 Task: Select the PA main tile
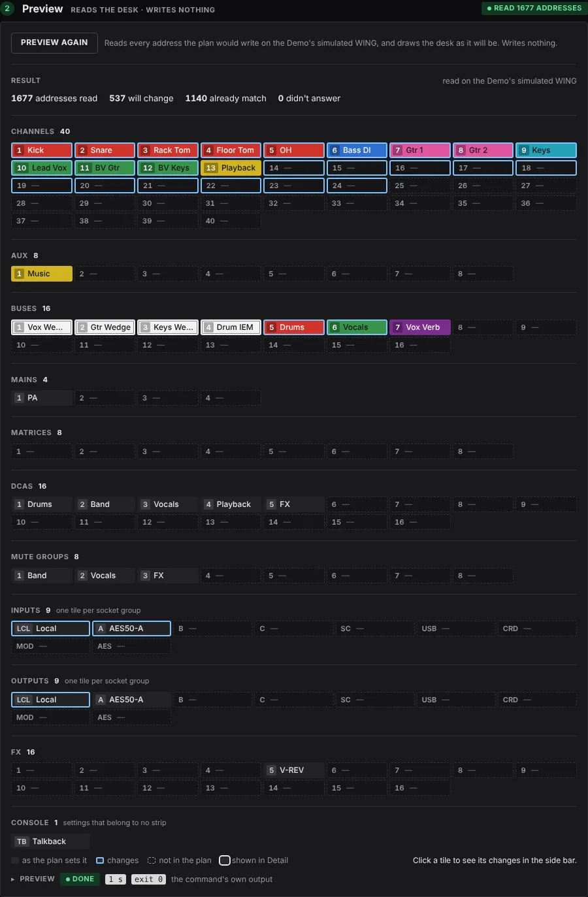click(42, 398)
